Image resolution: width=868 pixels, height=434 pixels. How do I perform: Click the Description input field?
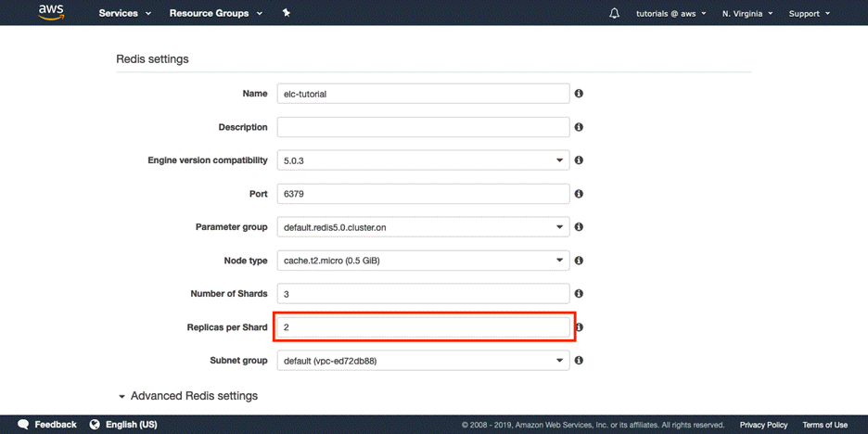[423, 127]
